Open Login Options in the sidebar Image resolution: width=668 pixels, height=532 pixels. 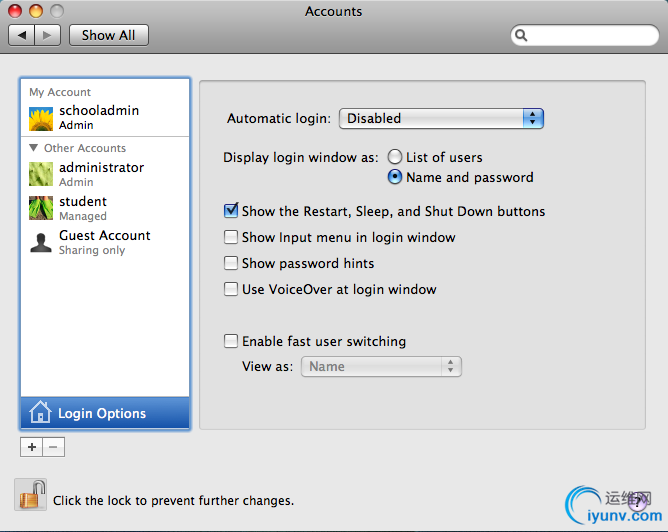105,413
